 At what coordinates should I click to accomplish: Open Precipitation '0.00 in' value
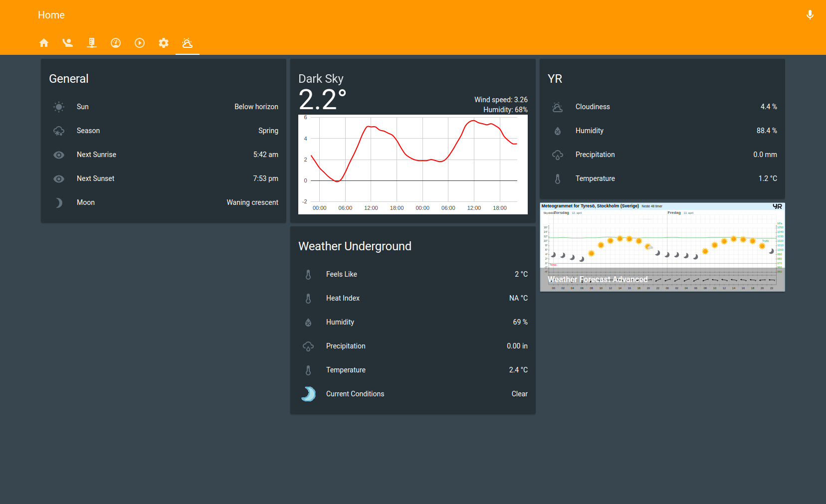(x=517, y=346)
